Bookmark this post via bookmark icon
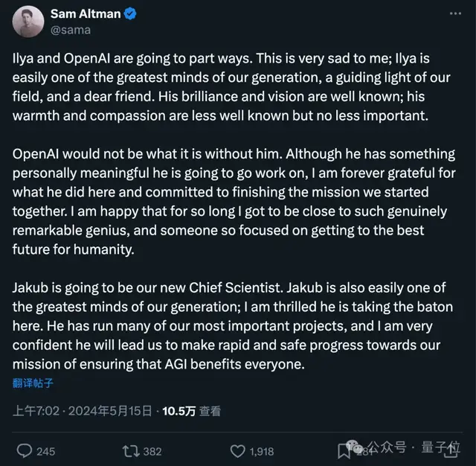The width and height of the screenshot is (476, 466). pos(344,451)
